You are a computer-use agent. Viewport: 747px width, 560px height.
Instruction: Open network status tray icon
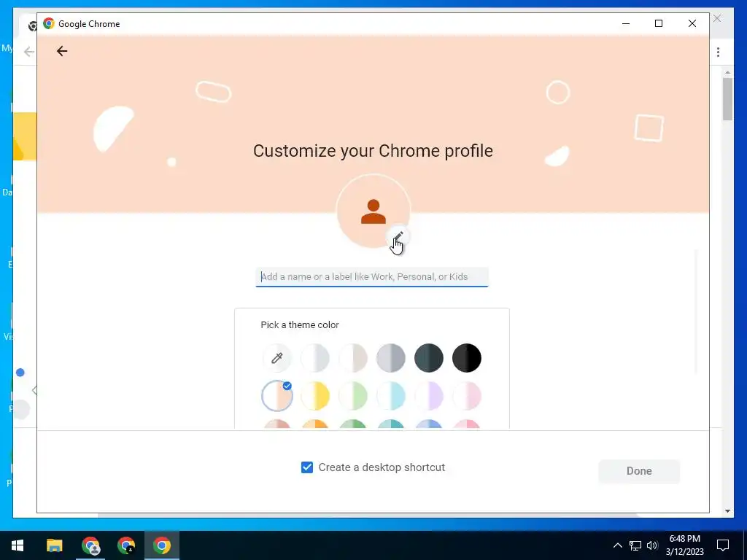click(x=635, y=545)
